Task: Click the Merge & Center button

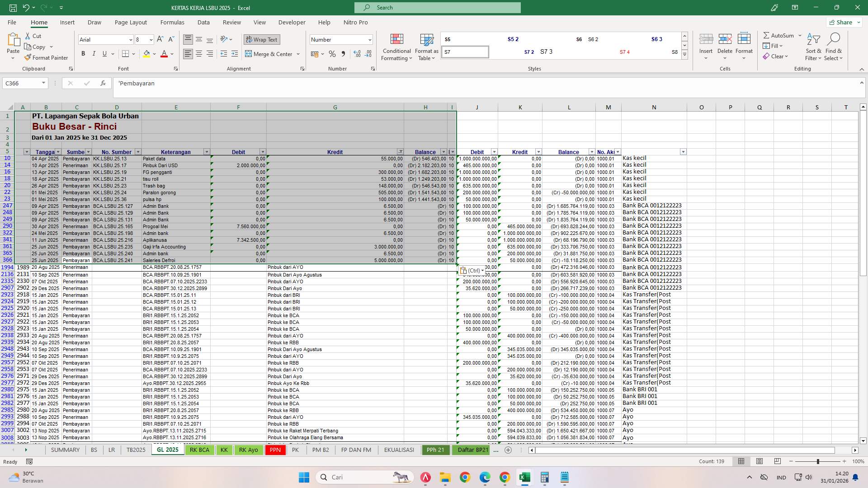Action: click(x=269, y=54)
